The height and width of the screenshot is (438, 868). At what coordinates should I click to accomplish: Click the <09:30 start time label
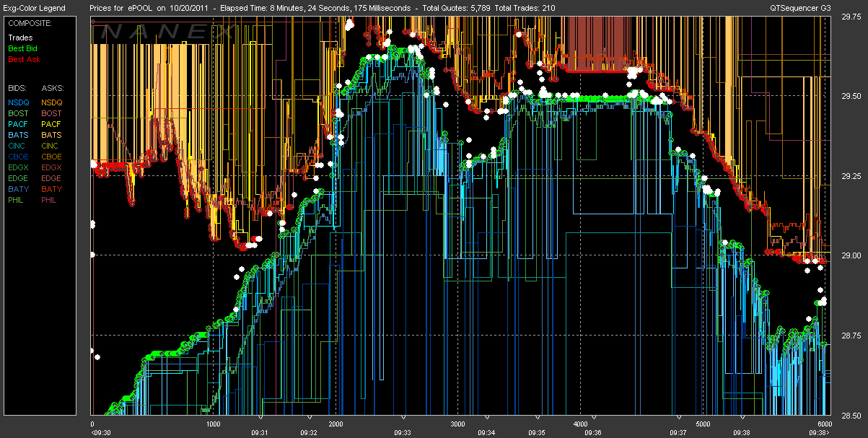pos(101,432)
